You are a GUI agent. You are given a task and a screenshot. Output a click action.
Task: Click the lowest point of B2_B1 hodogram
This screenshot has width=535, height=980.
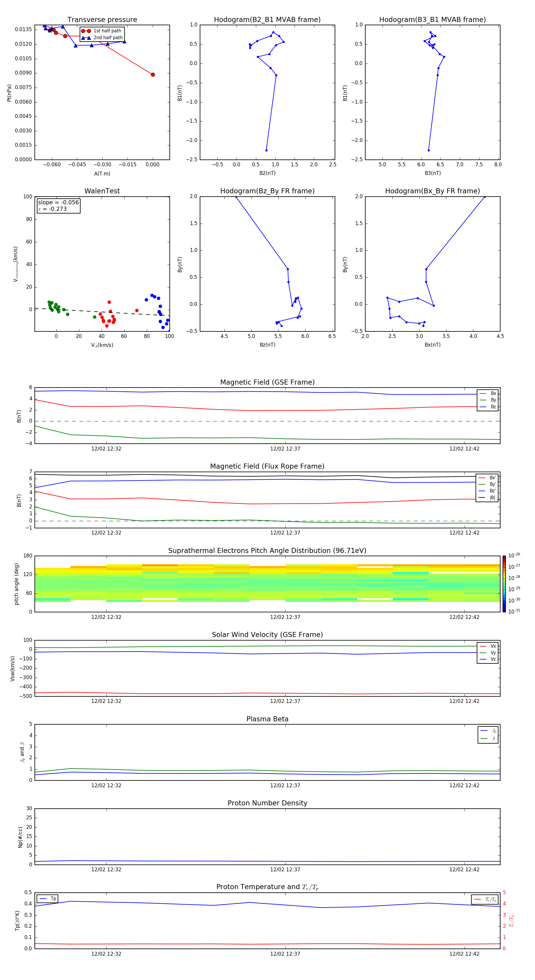coord(266,150)
